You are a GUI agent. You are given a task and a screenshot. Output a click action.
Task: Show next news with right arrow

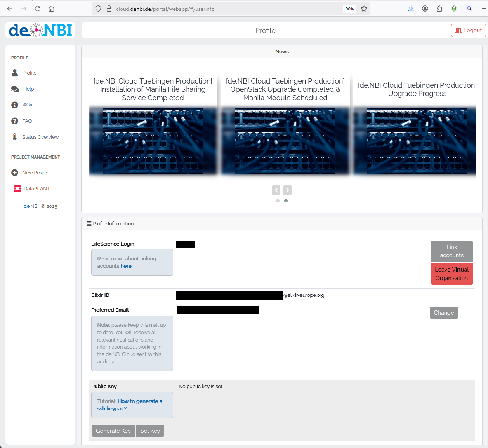pos(287,190)
